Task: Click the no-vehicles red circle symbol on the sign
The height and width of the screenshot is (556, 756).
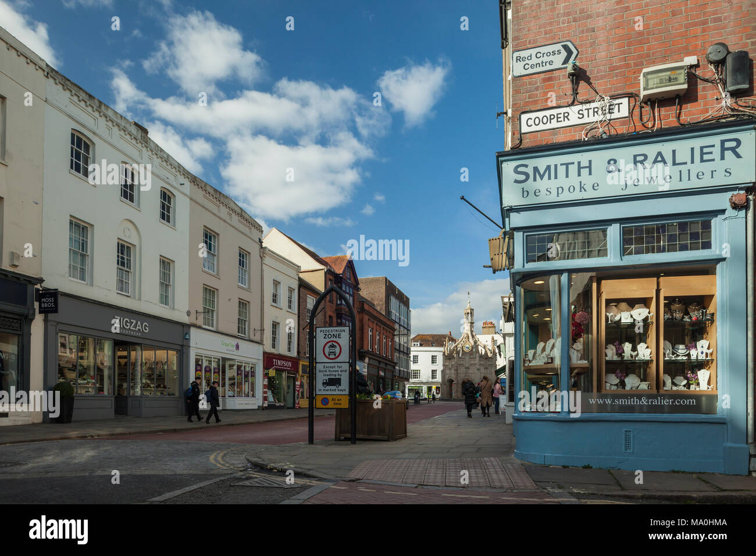Action: pyautogui.click(x=332, y=351)
